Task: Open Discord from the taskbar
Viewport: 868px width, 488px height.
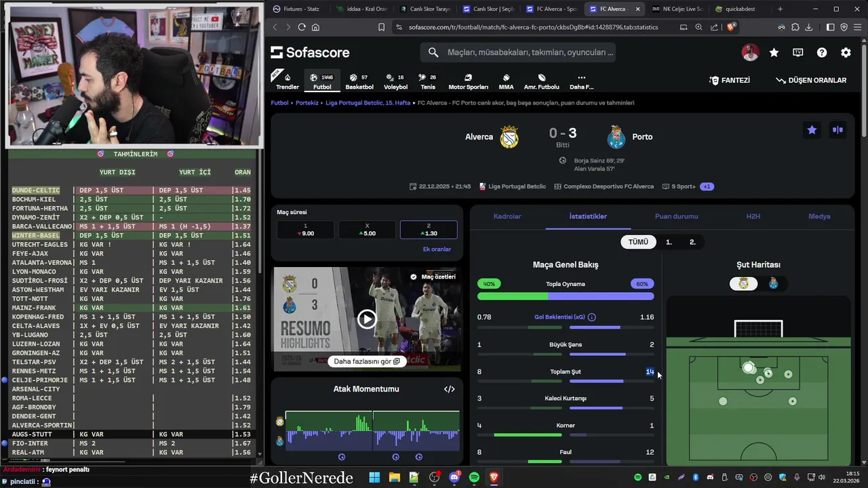Action: [x=454, y=477]
